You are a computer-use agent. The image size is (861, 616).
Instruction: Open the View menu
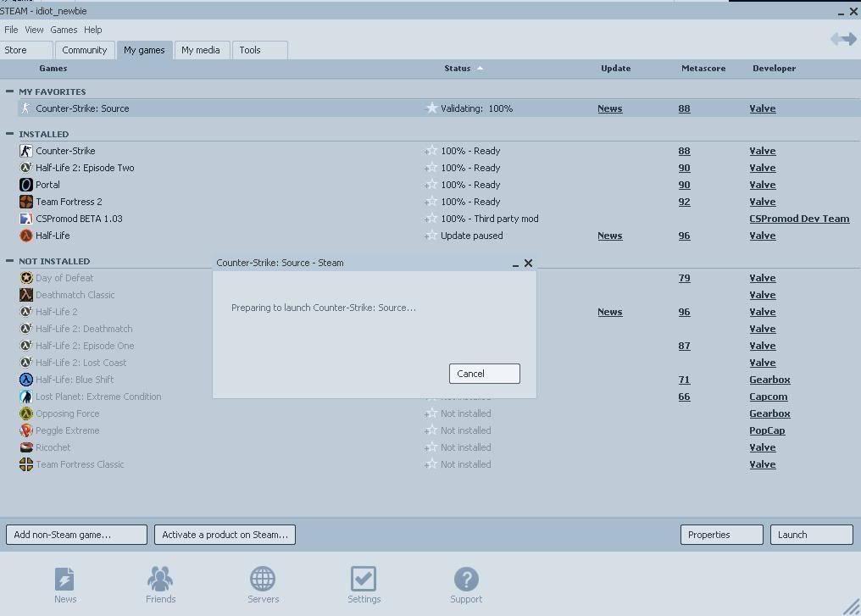click(x=34, y=30)
